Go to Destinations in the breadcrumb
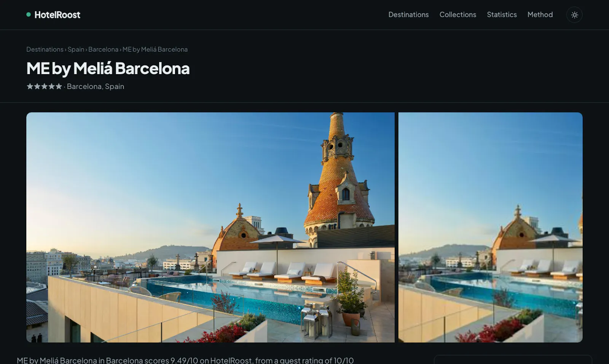 pyautogui.click(x=45, y=49)
